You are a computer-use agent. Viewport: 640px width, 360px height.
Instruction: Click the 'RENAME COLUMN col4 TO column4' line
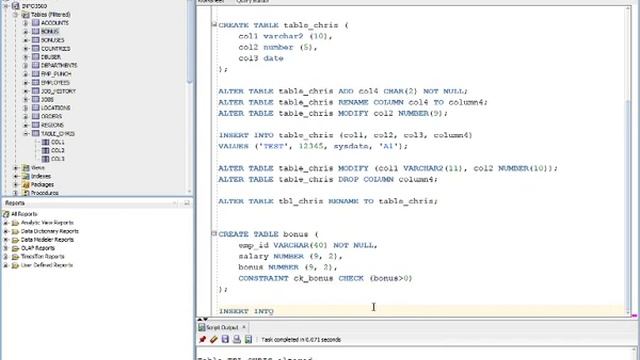[353, 102]
